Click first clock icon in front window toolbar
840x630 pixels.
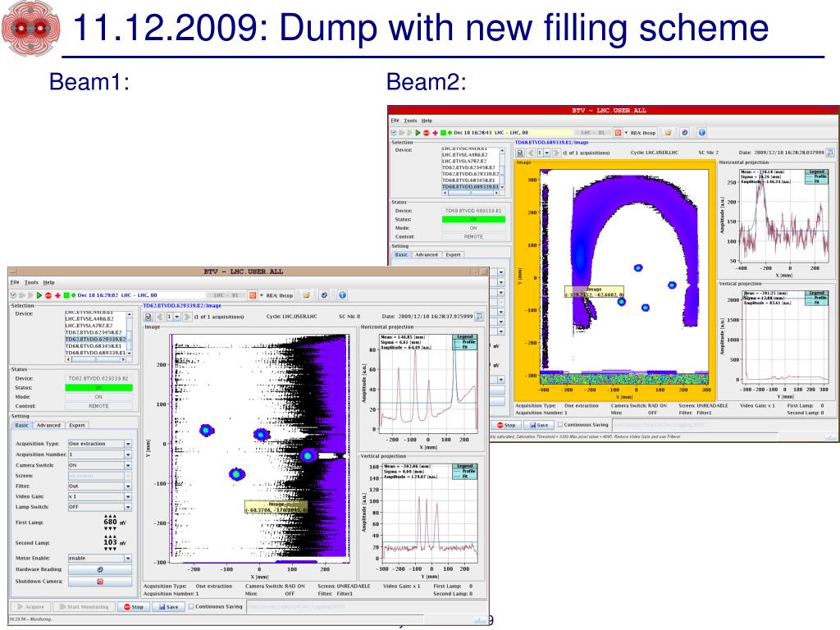click(13, 295)
